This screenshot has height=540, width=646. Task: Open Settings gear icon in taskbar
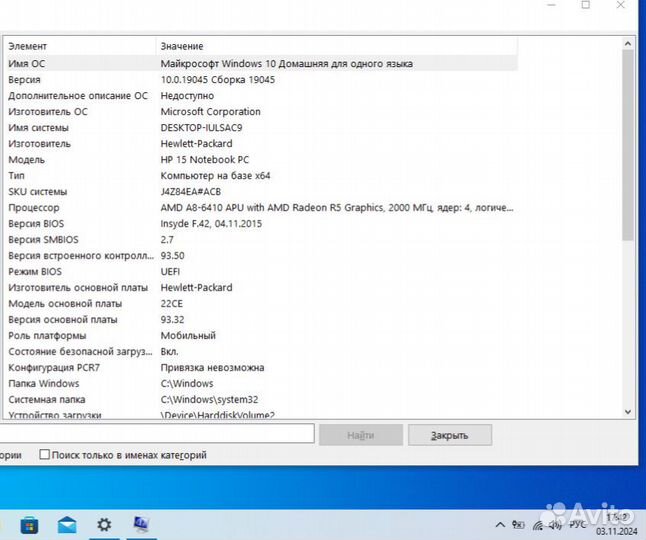tap(104, 524)
